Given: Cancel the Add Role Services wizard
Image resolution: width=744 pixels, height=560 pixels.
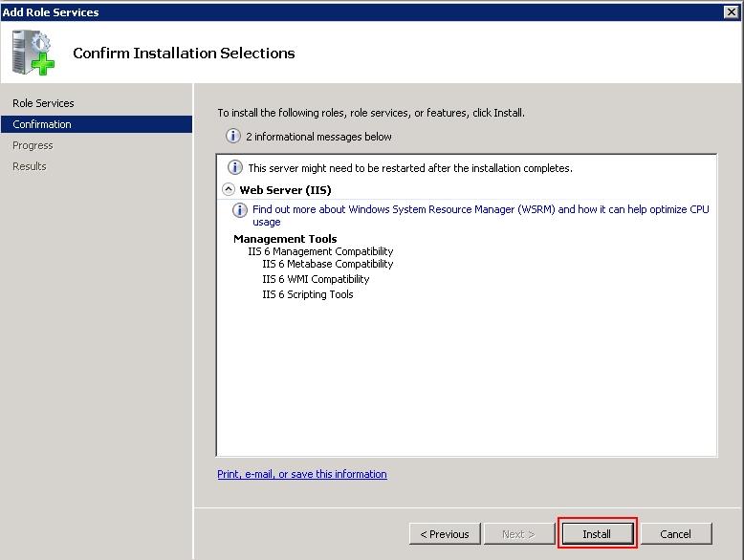Looking at the screenshot, I should click(676, 534).
